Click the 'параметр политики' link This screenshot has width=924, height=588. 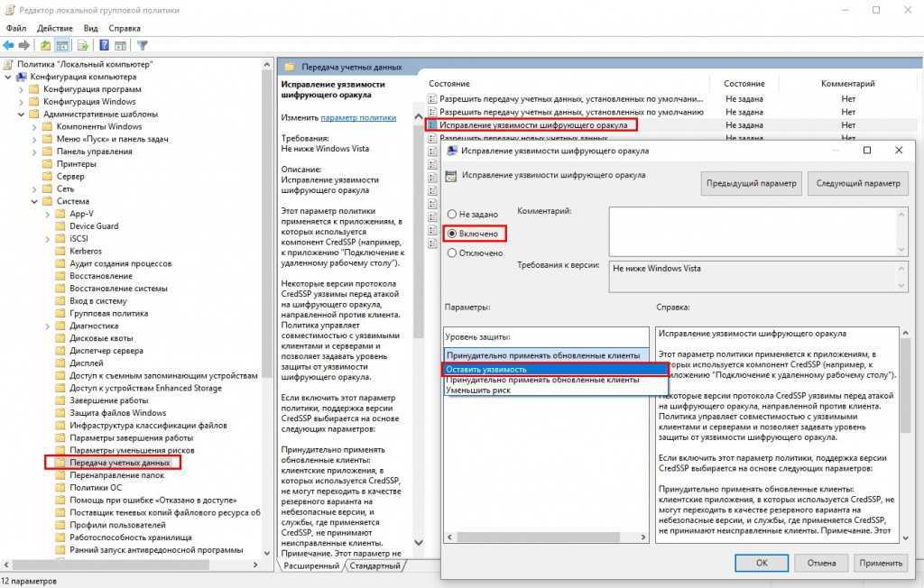coord(358,117)
